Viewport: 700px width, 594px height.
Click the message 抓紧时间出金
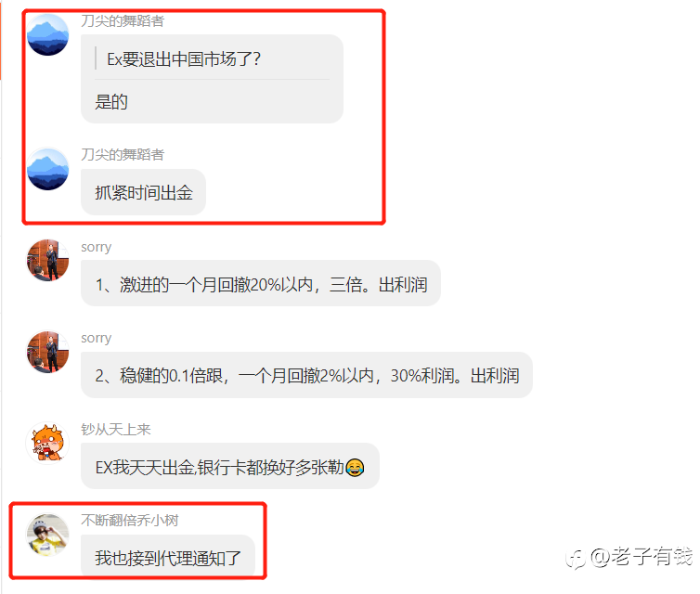(x=143, y=192)
